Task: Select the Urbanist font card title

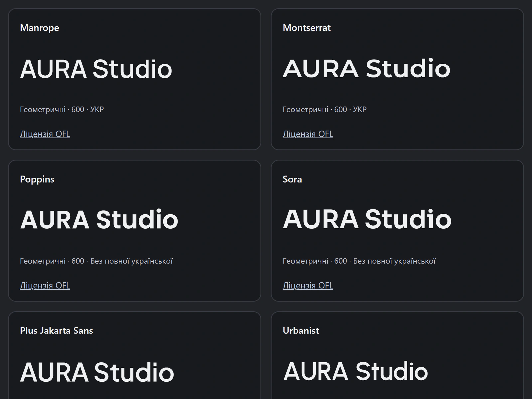Action: click(301, 331)
